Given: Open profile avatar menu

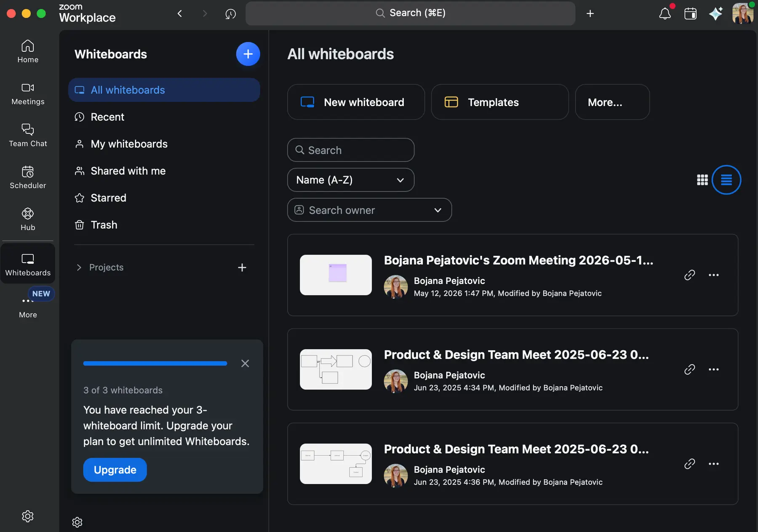Looking at the screenshot, I should [x=742, y=13].
